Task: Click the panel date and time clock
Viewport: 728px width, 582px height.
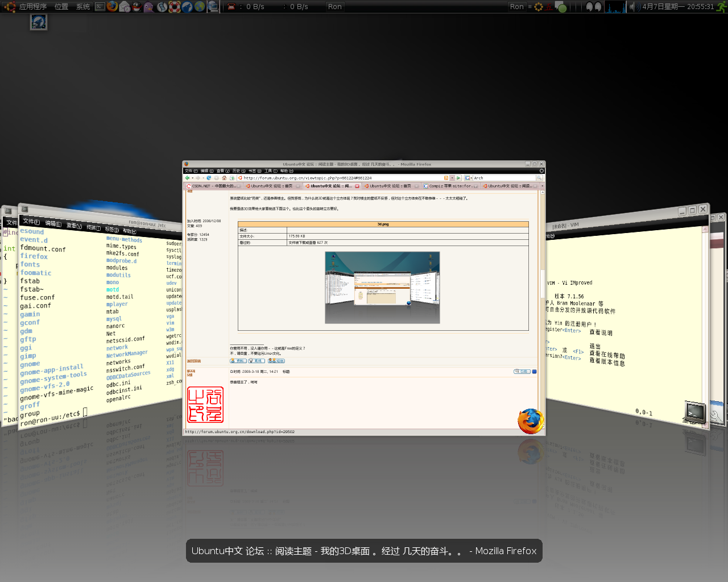Action: coord(678,7)
